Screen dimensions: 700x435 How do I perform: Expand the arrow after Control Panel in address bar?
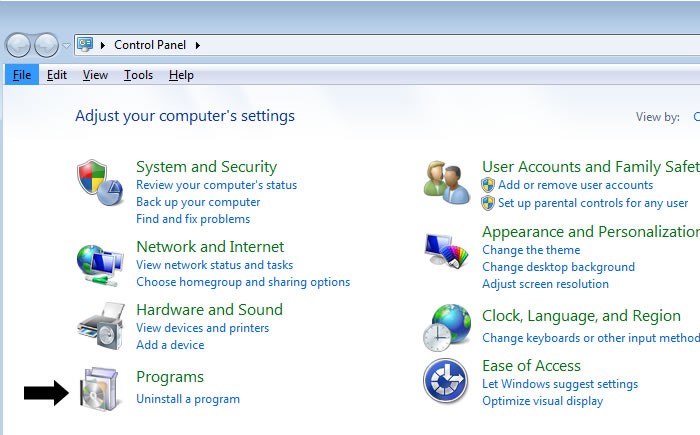(x=197, y=45)
